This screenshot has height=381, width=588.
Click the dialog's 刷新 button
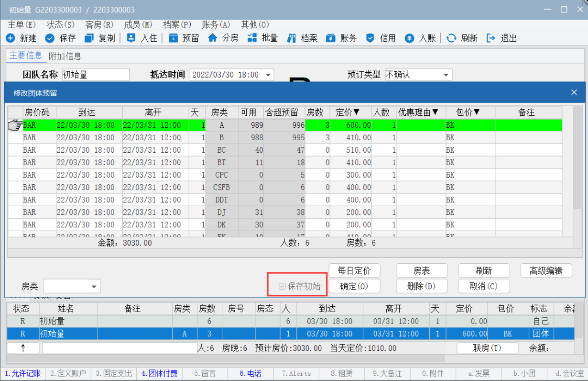(x=484, y=271)
